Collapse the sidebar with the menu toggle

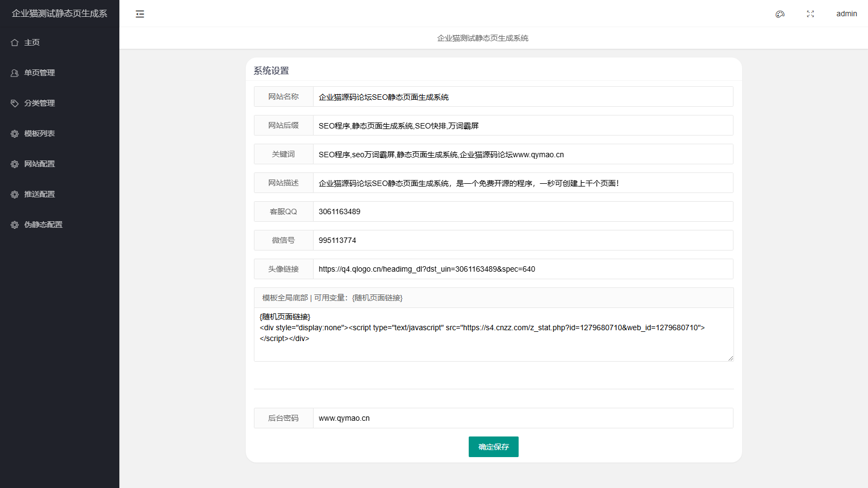(140, 14)
